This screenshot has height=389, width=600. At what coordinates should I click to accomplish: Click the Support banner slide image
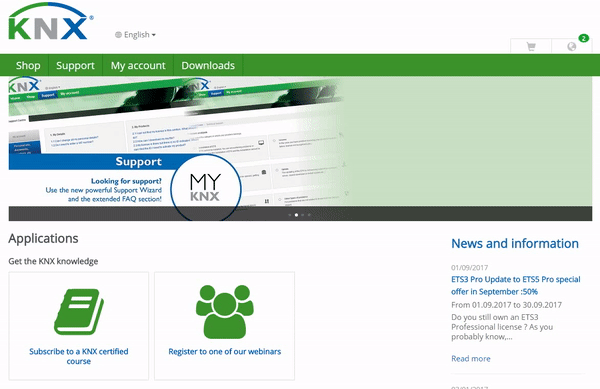tap(300, 148)
